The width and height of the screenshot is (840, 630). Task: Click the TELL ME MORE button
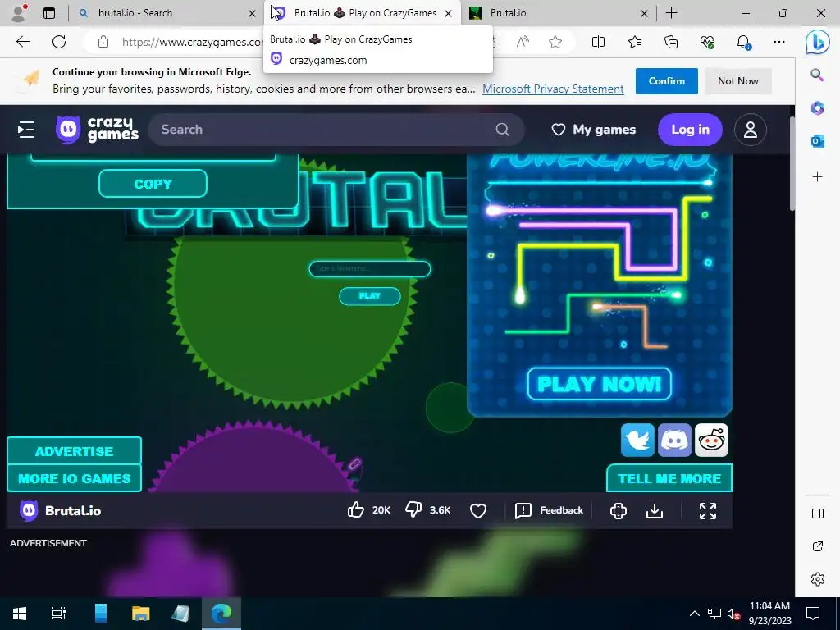669,478
